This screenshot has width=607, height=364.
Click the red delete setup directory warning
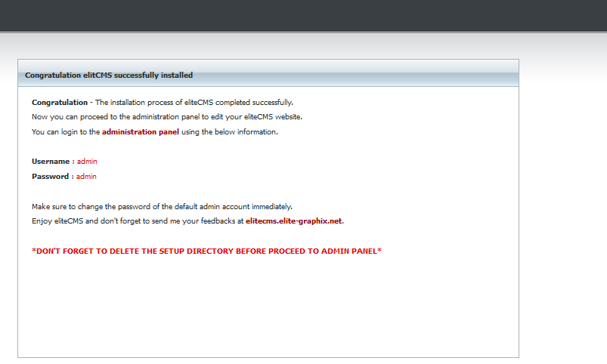tap(206, 251)
